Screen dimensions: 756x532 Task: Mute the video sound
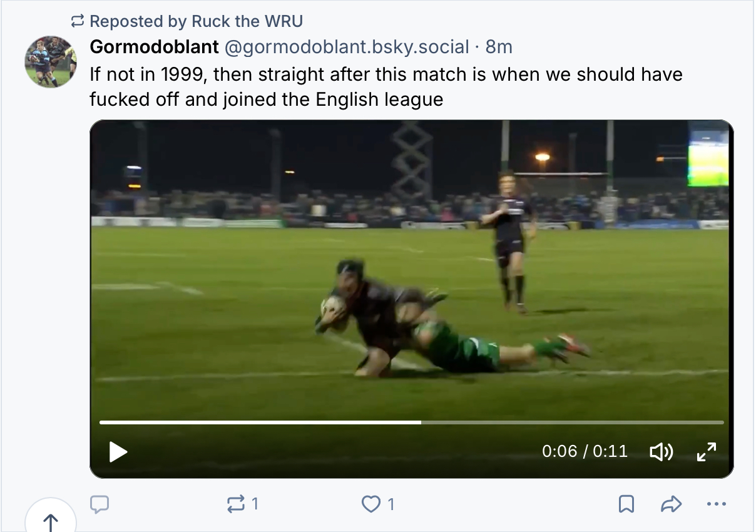pos(661,451)
